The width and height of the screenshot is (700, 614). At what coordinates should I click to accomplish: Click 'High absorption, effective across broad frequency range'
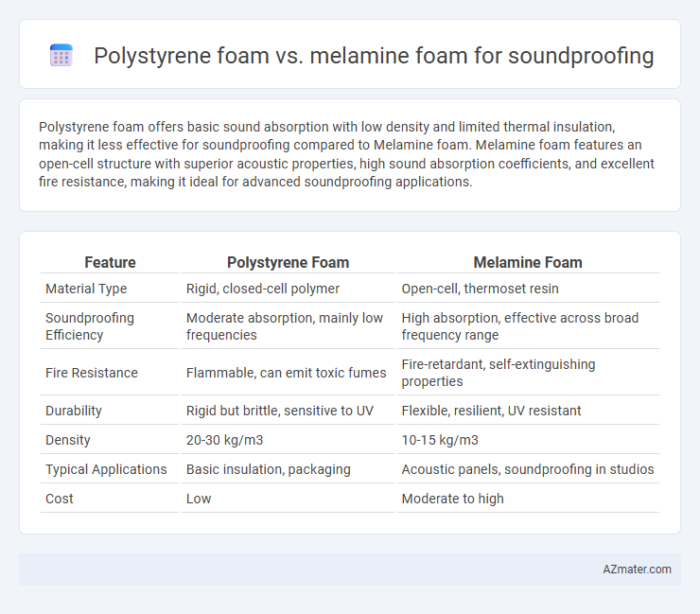click(520, 326)
